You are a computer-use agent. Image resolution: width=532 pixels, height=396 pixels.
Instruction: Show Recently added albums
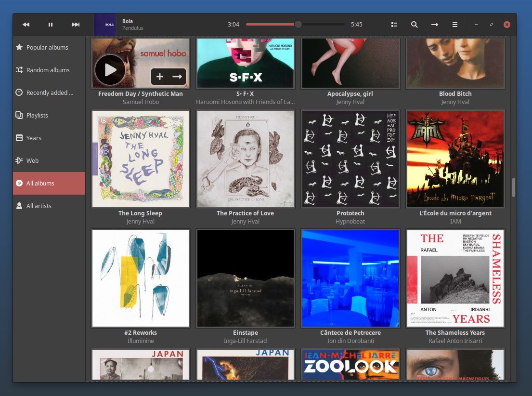point(49,92)
